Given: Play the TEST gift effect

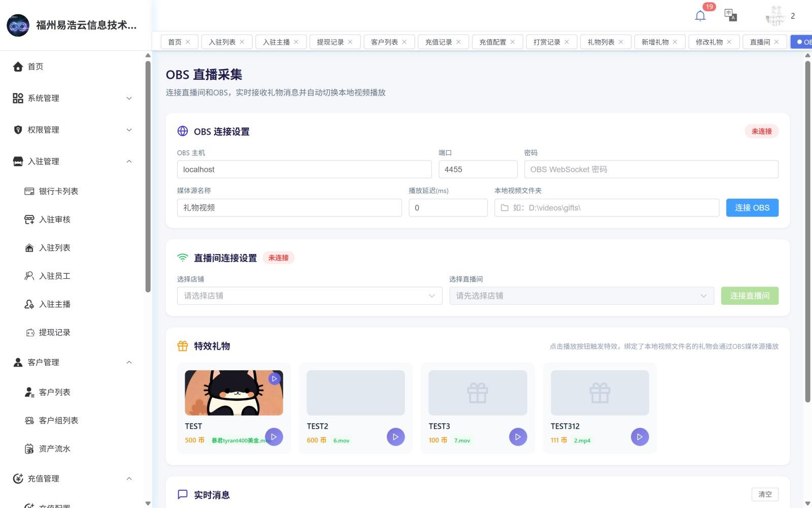Looking at the screenshot, I should click(274, 437).
